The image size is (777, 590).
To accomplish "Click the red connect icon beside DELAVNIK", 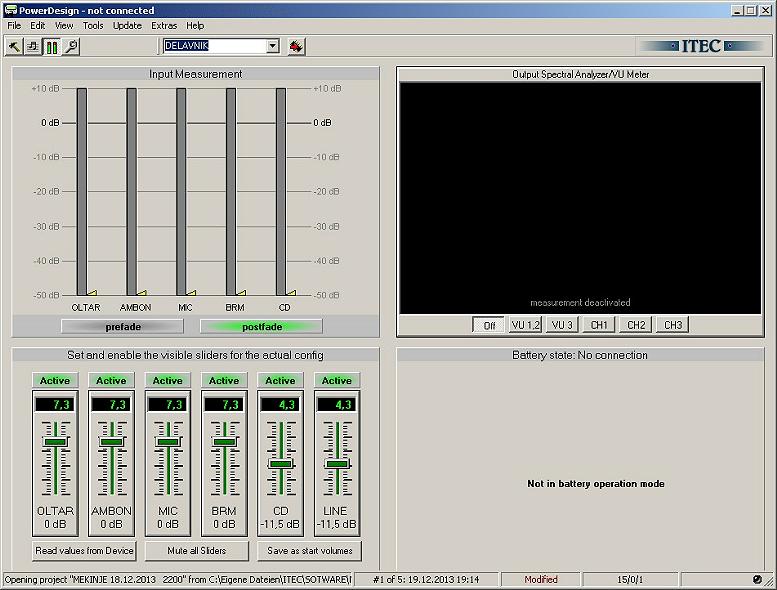I will [296, 47].
